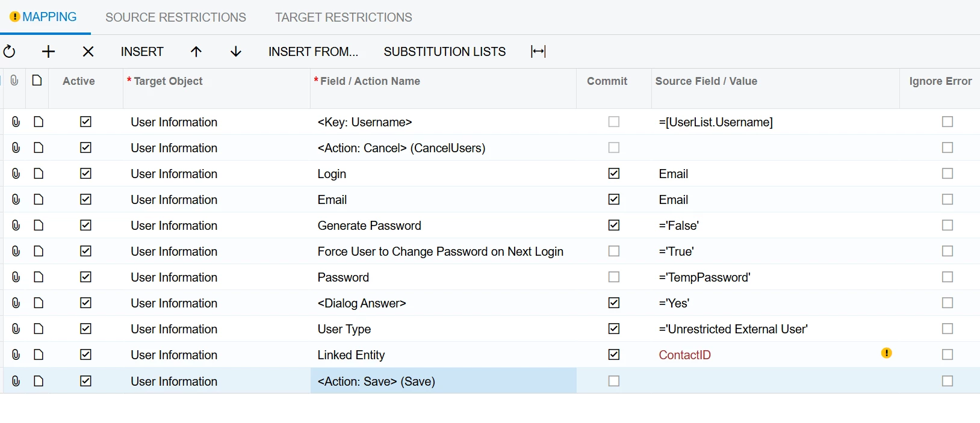
Task: Sort by the Field / Action Name column header
Action: (x=370, y=81)
